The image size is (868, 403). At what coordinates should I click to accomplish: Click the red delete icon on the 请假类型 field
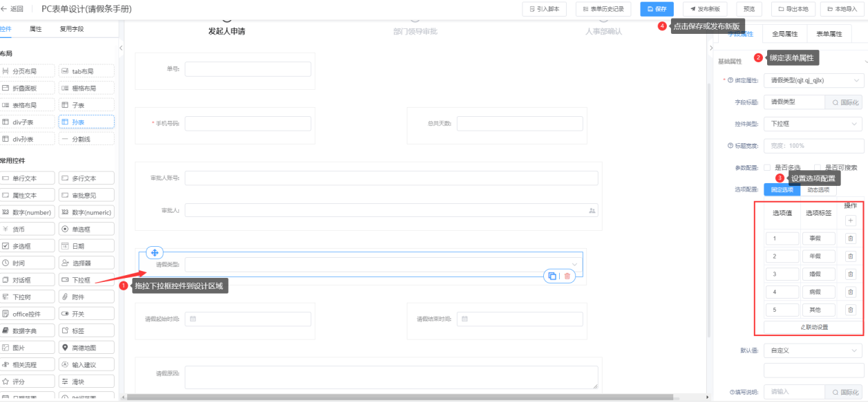click(567, 276)
